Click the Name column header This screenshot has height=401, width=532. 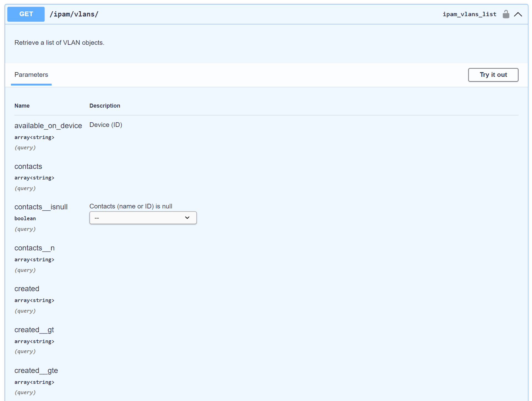click(22, 106)
